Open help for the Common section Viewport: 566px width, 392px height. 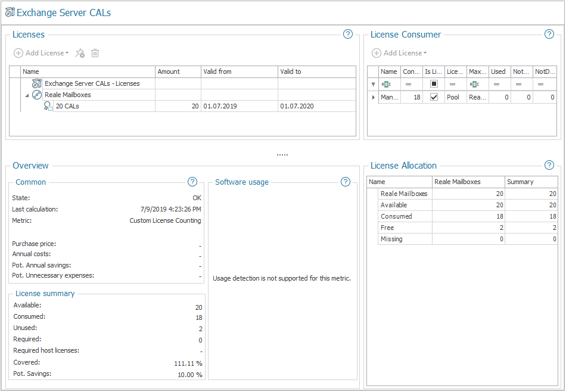[192, 182]
